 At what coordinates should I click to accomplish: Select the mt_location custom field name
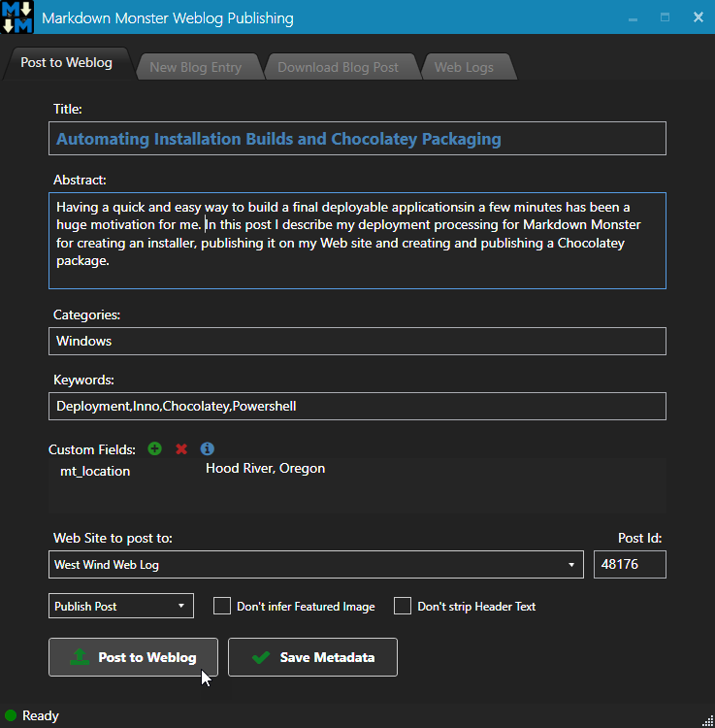95,471
